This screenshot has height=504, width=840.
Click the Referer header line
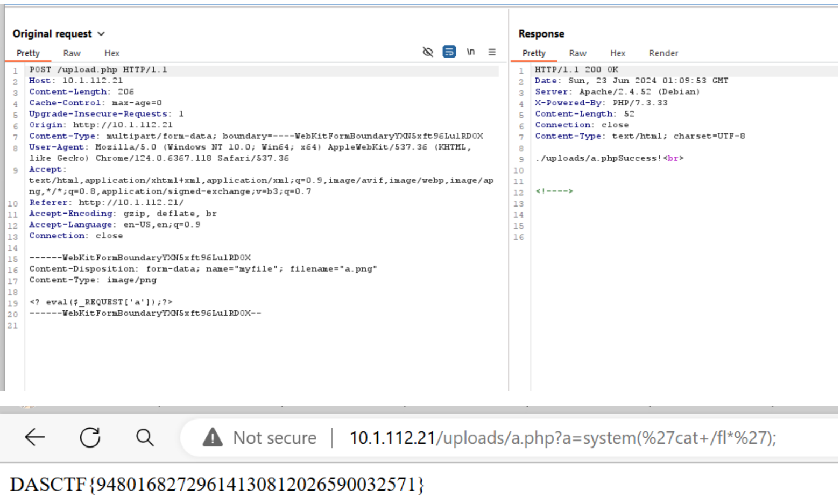click(107, 202)
